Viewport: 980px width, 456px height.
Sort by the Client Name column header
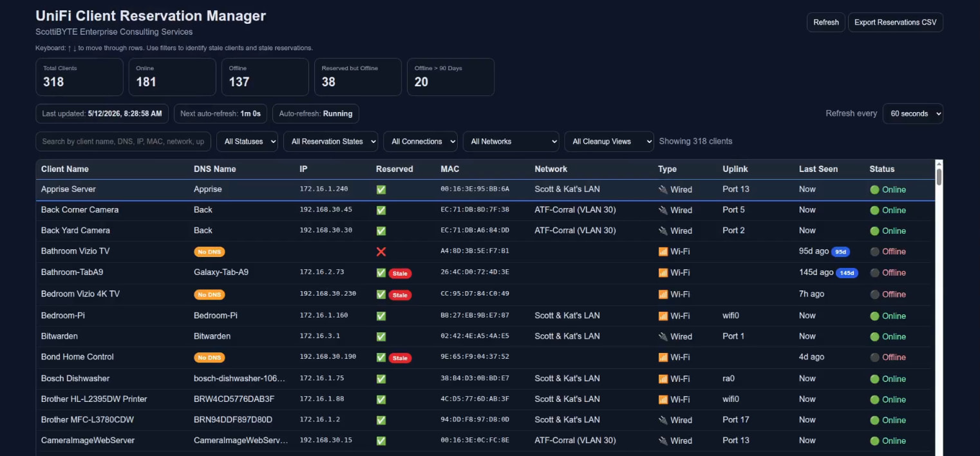(65, 169)
